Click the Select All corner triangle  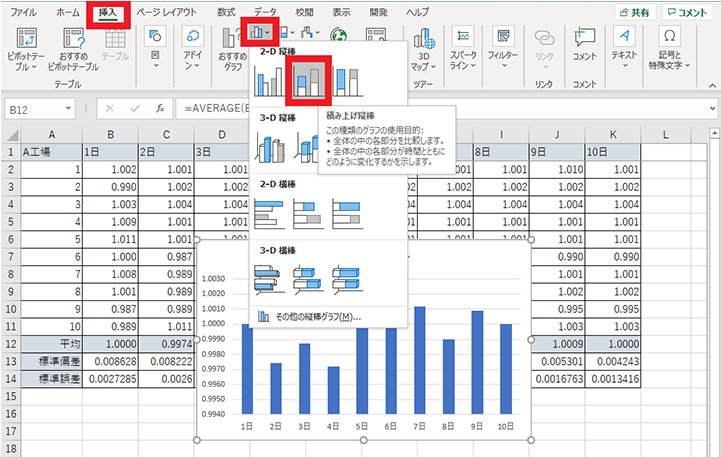(11, 135)
